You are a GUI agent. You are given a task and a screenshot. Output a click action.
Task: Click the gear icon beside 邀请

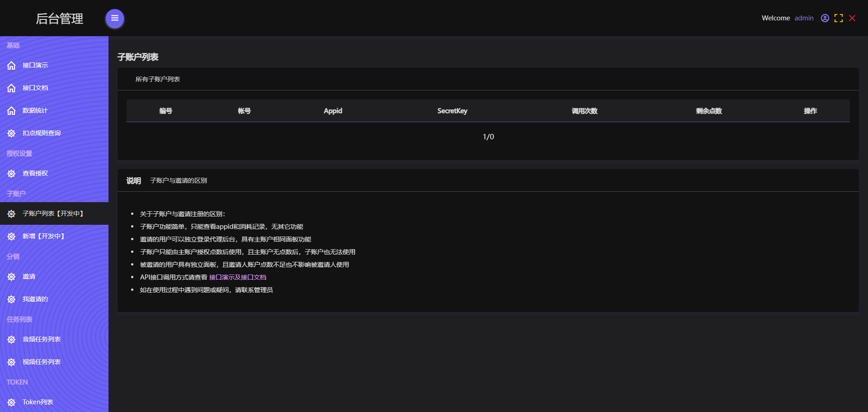click(12, 277)
